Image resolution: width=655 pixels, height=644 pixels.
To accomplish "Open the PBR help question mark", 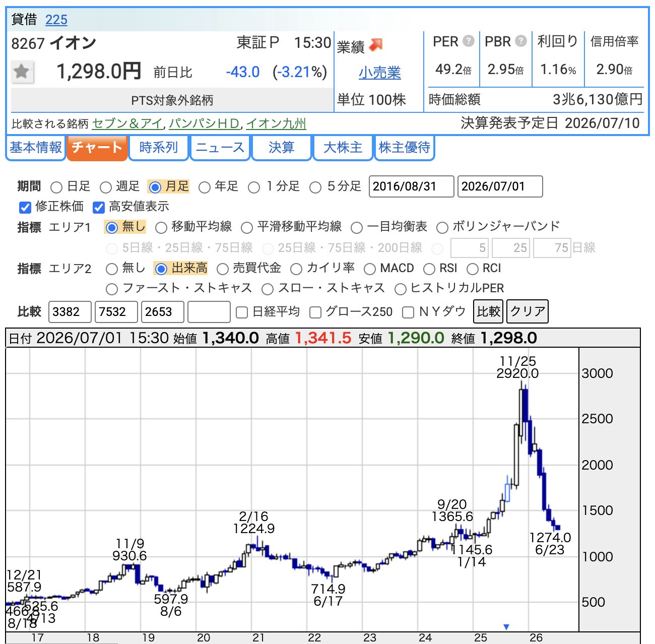I will click(x=521, y=41).
